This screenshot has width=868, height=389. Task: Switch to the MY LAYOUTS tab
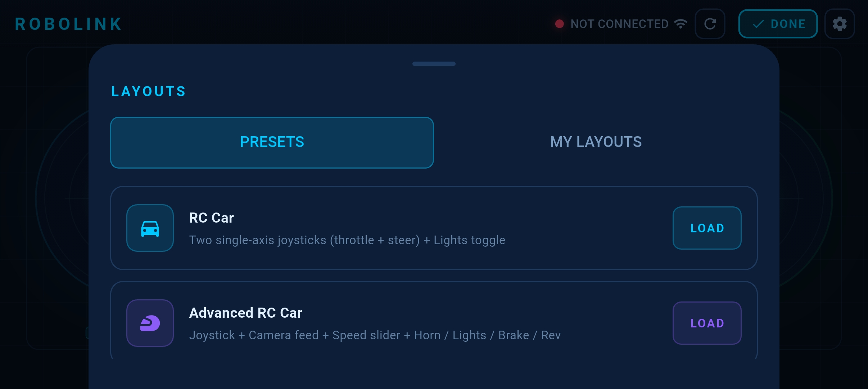click(x=596, y=142)
